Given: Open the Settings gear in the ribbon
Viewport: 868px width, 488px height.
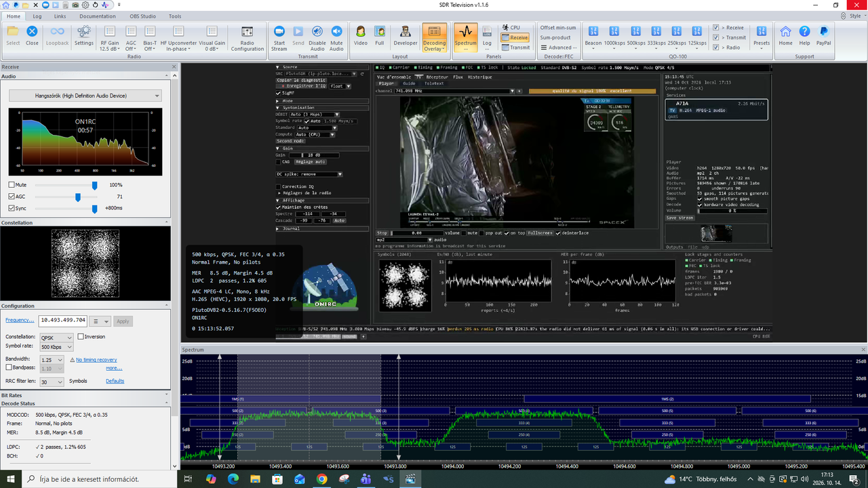Looking at the screenshot, I should point(84,35).
